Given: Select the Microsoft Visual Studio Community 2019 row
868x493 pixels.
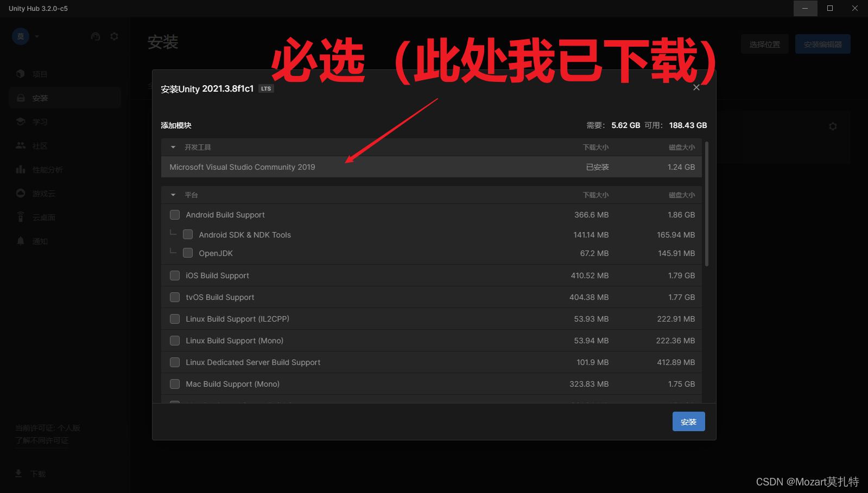Looking at the screenshot, I should coord(432,167).
